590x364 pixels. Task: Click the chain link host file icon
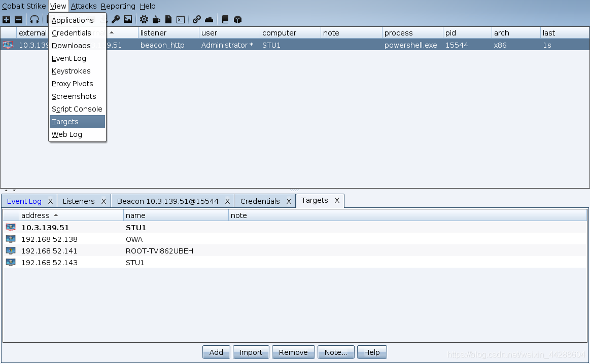[x=196, y=20]
